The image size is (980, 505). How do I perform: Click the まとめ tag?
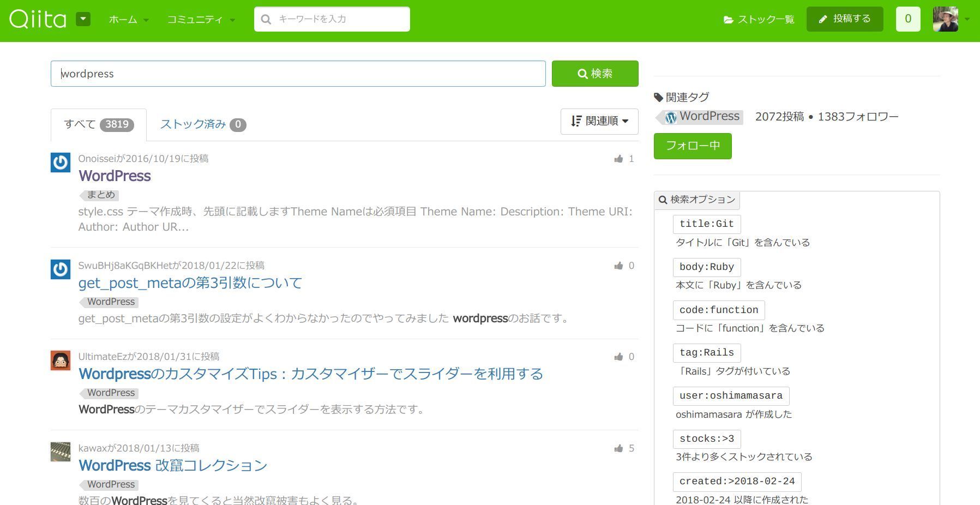(99, 195)
